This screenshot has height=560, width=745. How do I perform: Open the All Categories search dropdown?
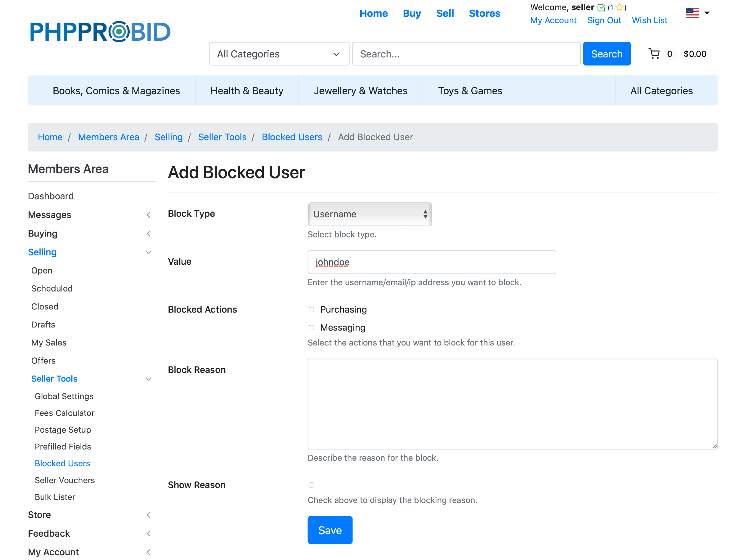point(279,54)
